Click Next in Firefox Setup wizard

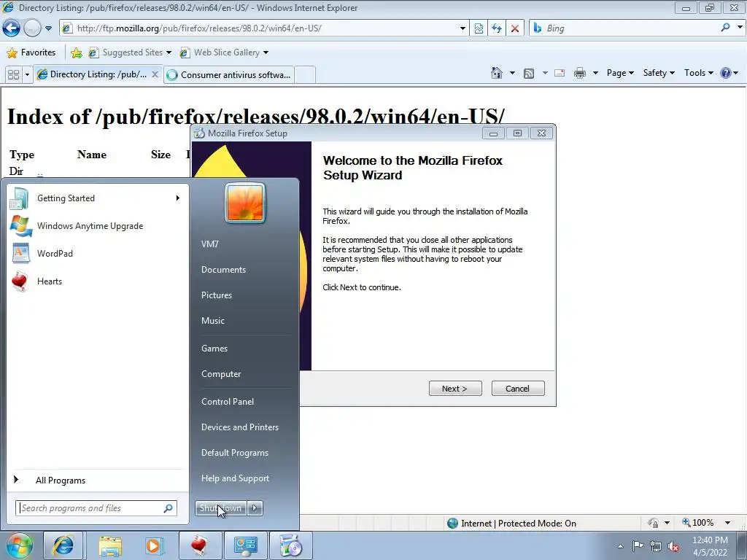pyautogui.click(x=455, y=389)
